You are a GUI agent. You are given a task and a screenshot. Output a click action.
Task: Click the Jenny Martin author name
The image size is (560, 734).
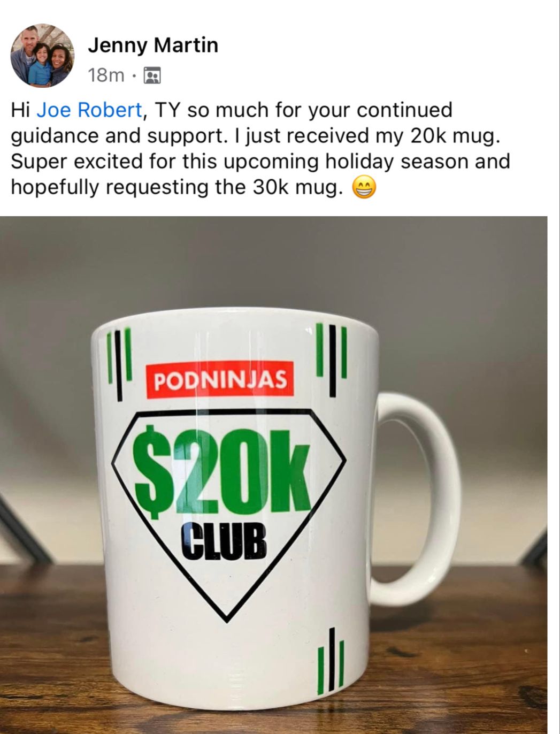pos(153,45)
